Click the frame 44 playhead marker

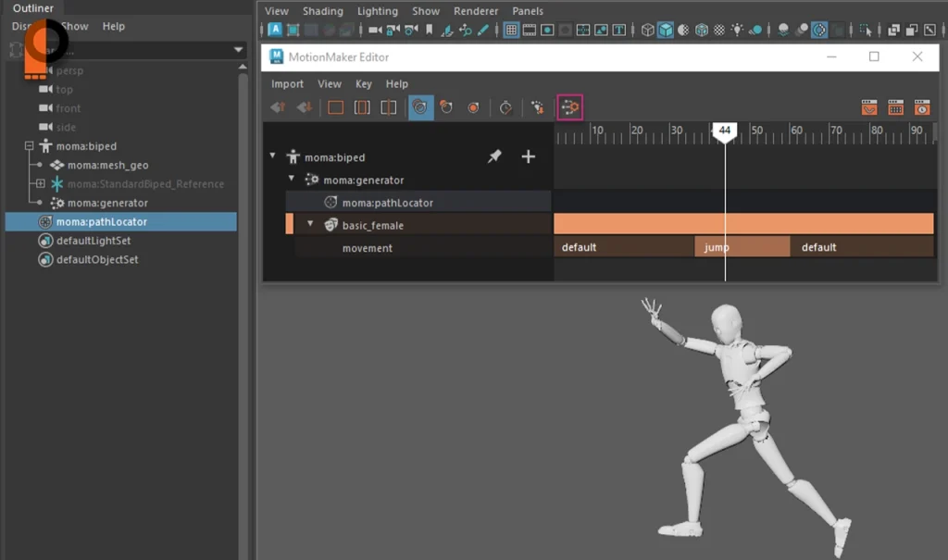tap(725, 131)
